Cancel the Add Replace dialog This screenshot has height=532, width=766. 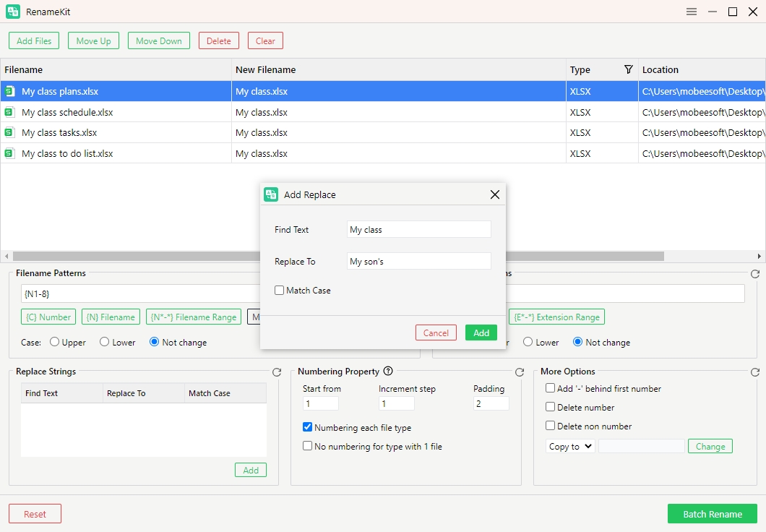(x=436, y=332)
